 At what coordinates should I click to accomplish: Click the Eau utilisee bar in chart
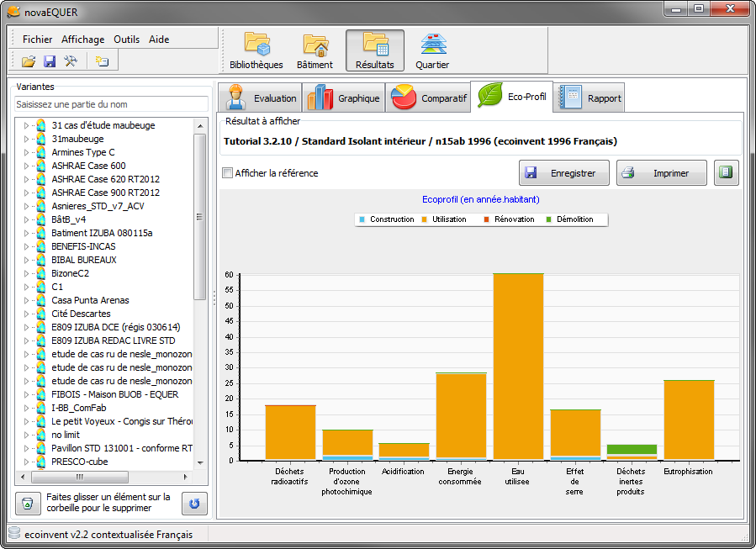tap(518, 367)
